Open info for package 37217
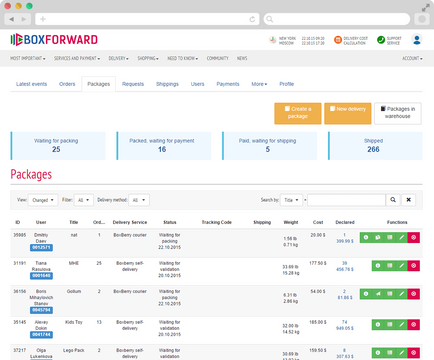 378,353
